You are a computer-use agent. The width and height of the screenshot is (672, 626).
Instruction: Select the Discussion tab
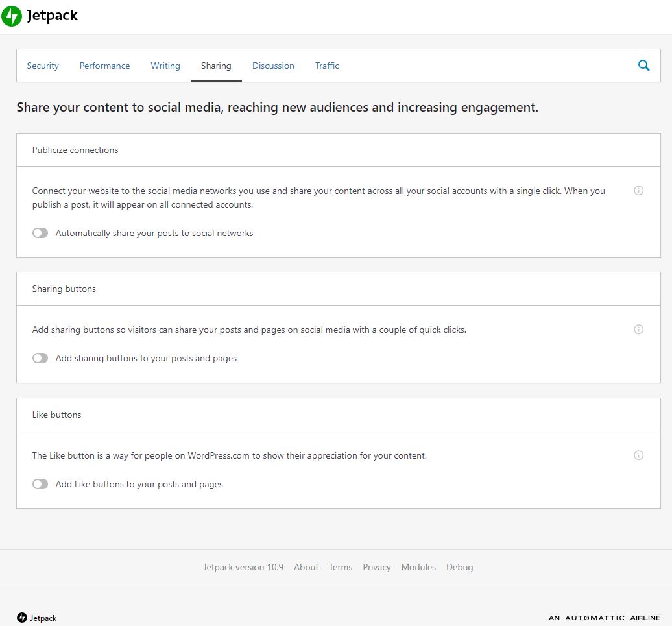[x=273, y=66]
